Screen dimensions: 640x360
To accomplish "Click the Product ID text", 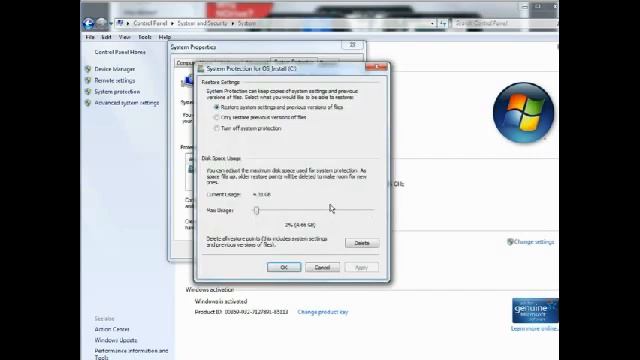I will [241, 312].
